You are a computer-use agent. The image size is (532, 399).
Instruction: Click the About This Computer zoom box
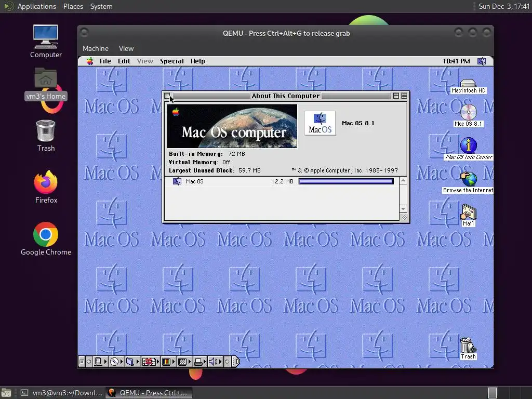point(396,96)
